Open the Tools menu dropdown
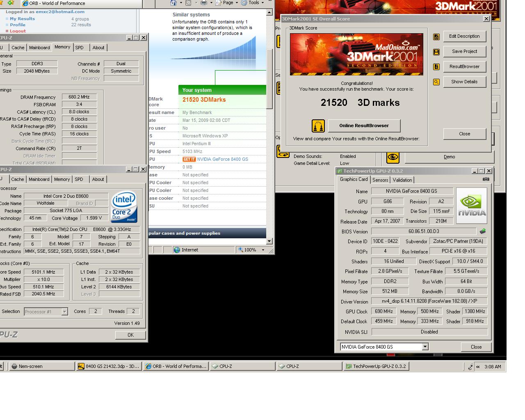 (x=262, y=3)
